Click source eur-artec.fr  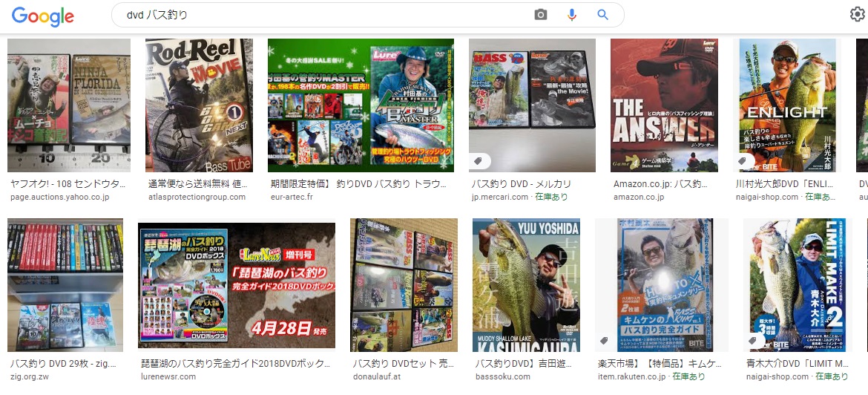[x=292, y=197]
